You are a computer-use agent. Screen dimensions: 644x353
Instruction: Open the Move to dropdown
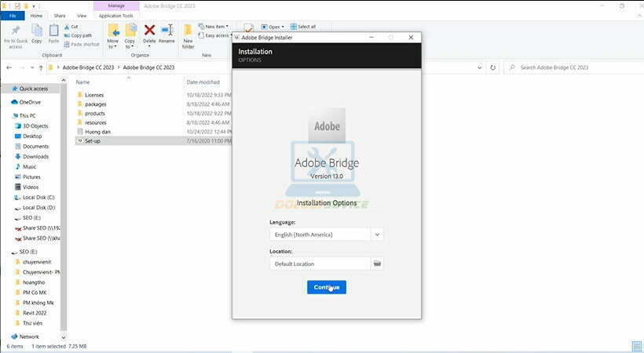point(113,37)
